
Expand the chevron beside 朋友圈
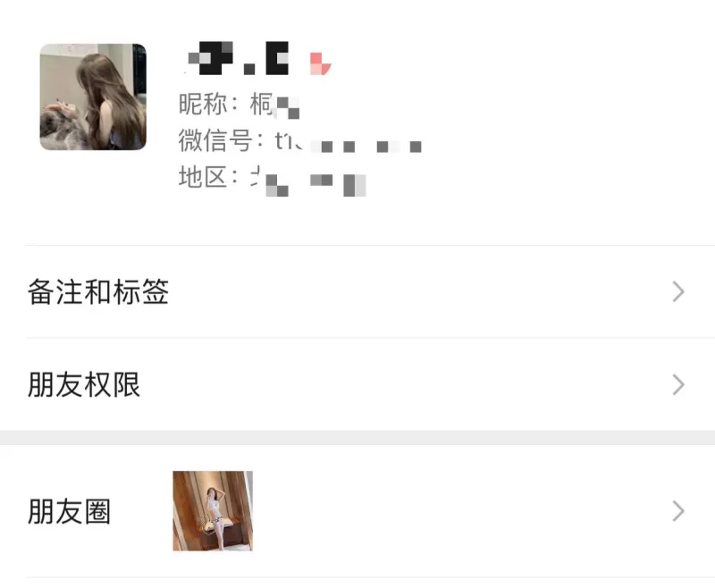[678, 511]
